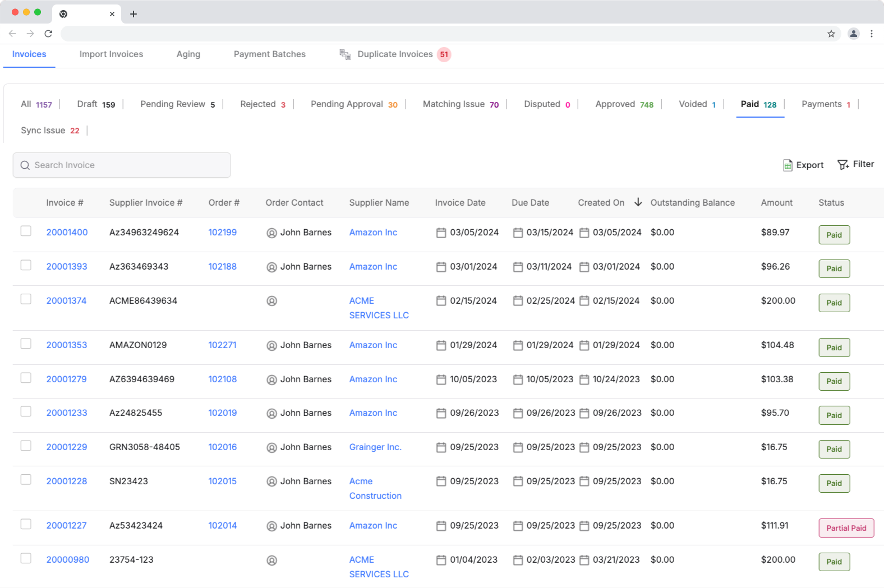Viewport: 884px width, 588px height.
Task: Click the browser back arrow
Action: coord(12,34)
